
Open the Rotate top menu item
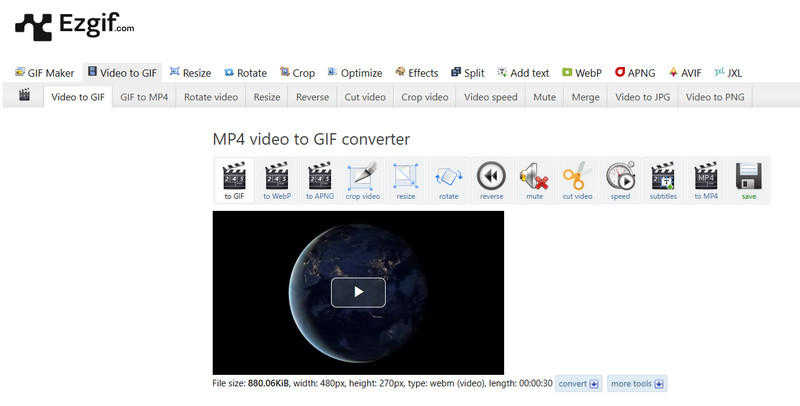pos(245,73)
